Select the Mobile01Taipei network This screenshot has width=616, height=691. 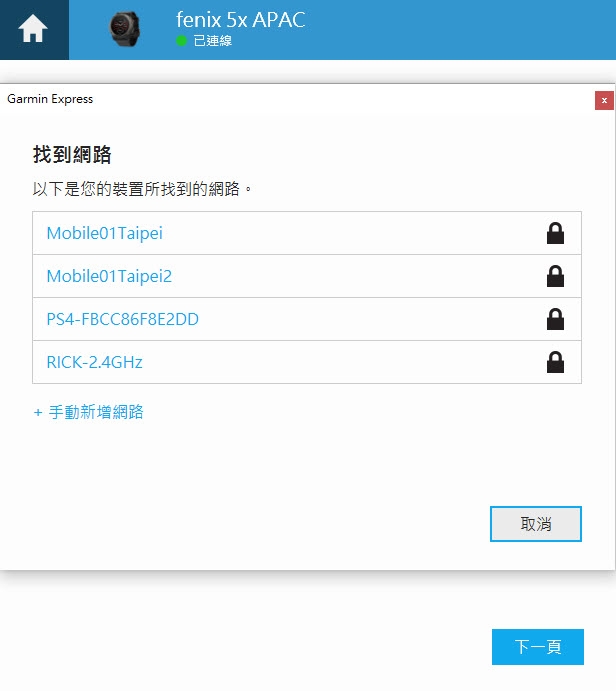[x=307, y=233]
